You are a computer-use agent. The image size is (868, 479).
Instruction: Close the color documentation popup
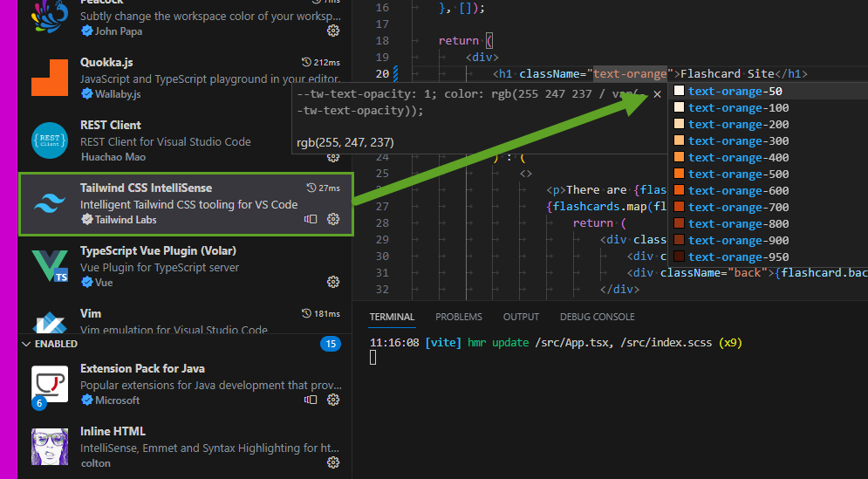coord(657,94)
